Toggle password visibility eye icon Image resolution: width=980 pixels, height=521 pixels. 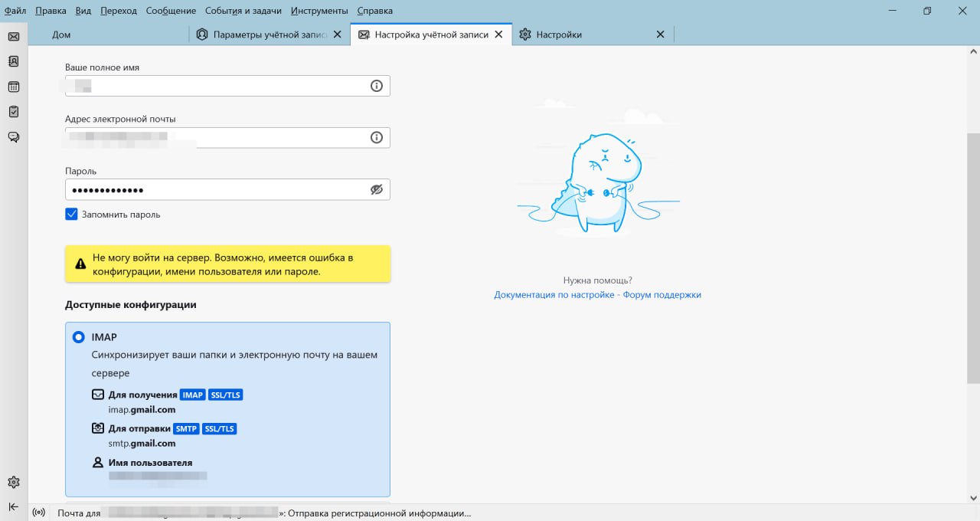pos(376,189)
